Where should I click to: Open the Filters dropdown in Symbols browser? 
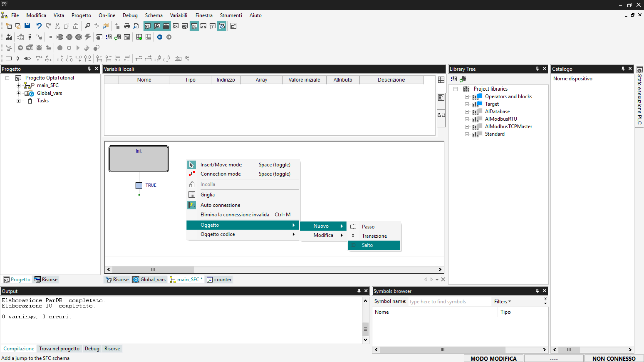[502, 301]
